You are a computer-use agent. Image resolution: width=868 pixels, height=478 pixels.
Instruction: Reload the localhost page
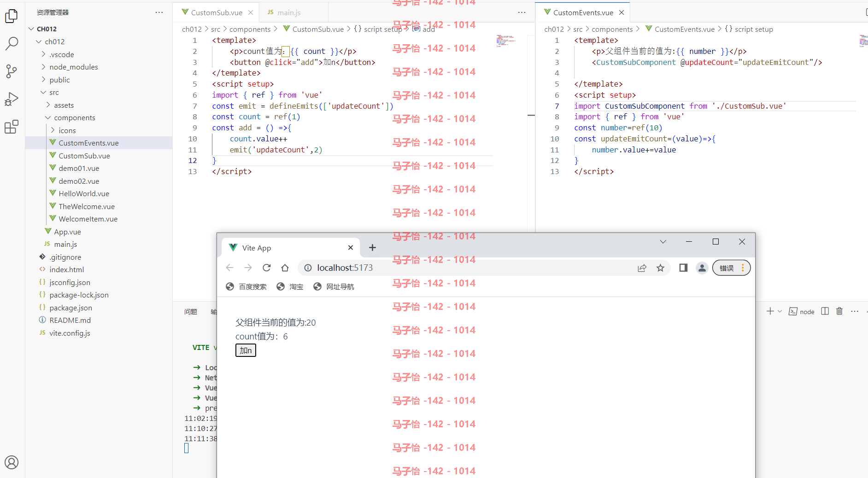267,268
